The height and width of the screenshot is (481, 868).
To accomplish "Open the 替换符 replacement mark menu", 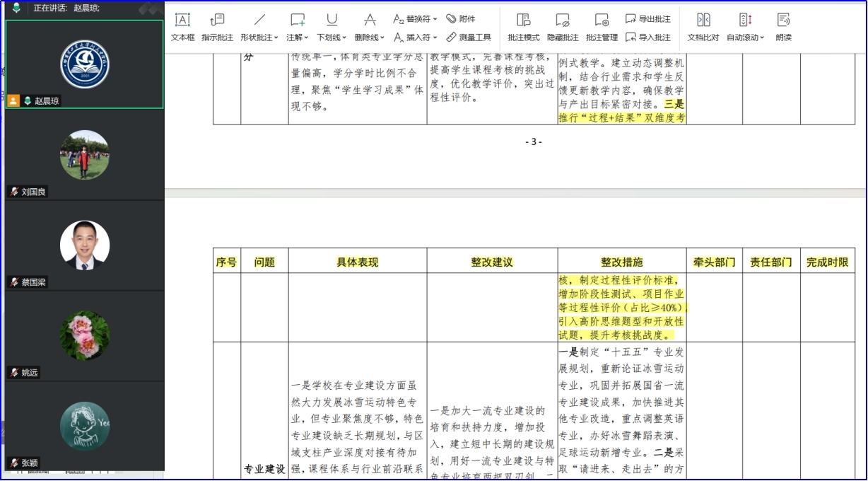I will (x=416, y=19).
